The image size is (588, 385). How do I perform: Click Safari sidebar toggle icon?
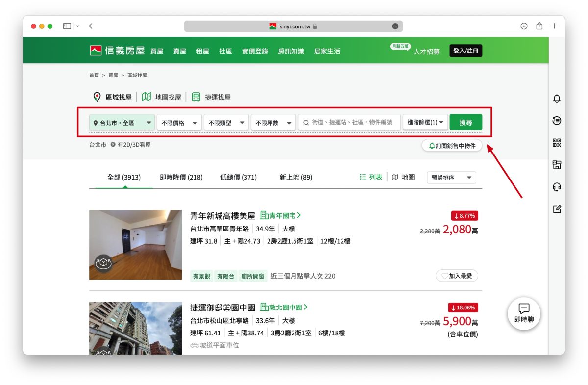point(67,26)
